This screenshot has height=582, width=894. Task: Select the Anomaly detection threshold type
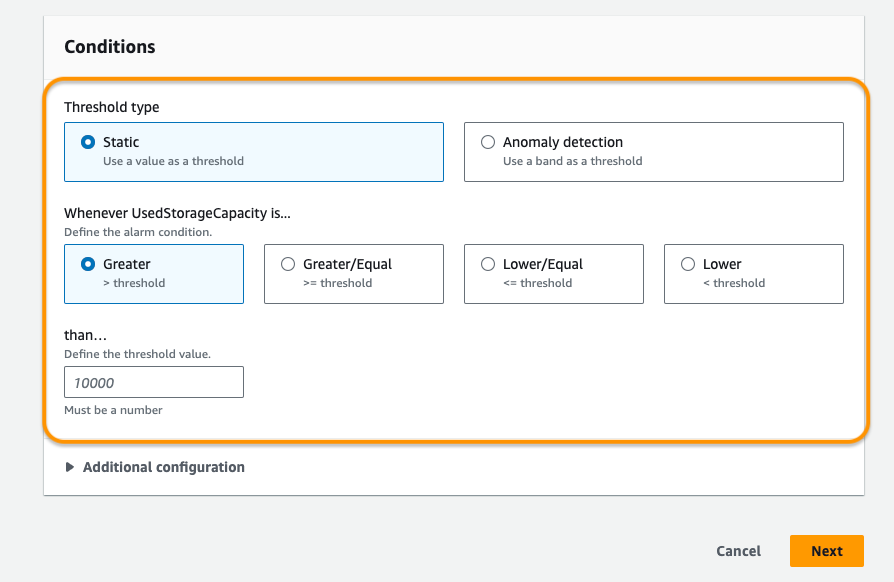click(x=653, y=152)
